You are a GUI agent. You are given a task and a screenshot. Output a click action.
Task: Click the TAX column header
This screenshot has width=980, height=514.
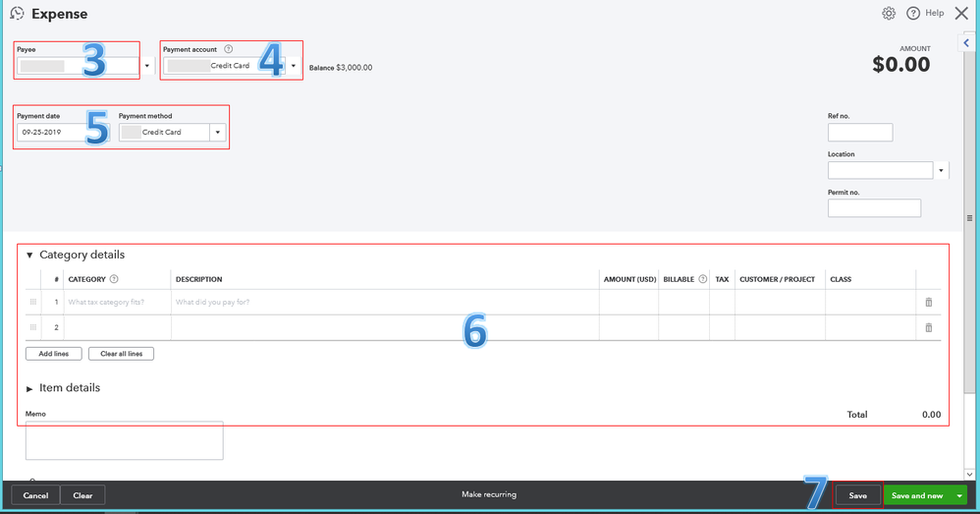[x=722, y=279]
